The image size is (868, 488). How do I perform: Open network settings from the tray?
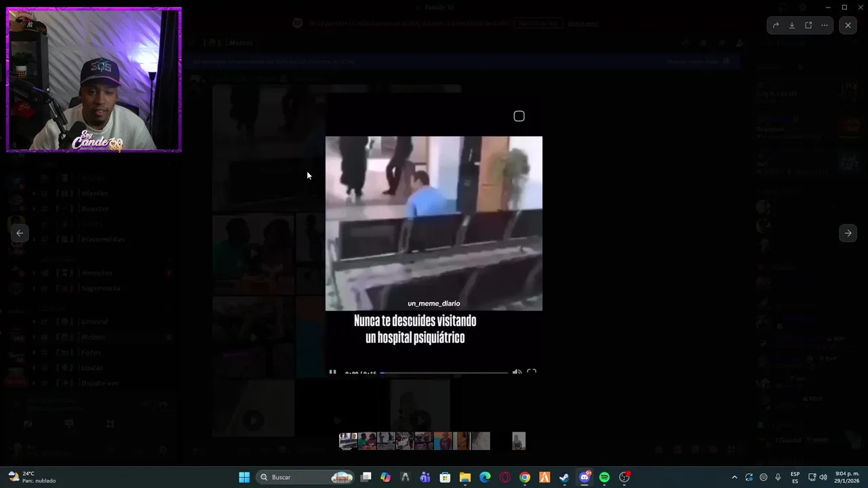[812, 477]
